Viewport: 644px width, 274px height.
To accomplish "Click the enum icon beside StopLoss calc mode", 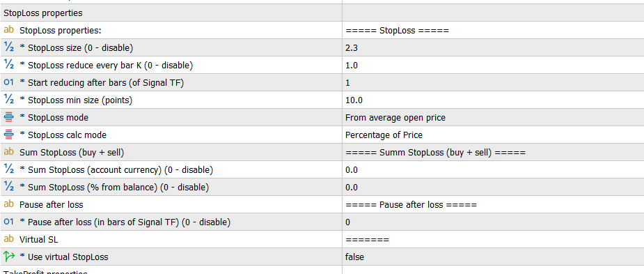I will (x=8, y=135).
